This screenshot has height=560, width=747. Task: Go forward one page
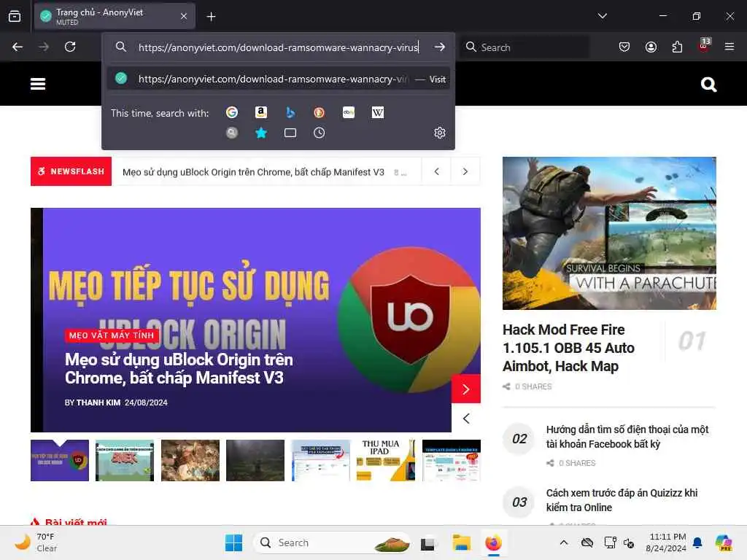tap(44, 47)
